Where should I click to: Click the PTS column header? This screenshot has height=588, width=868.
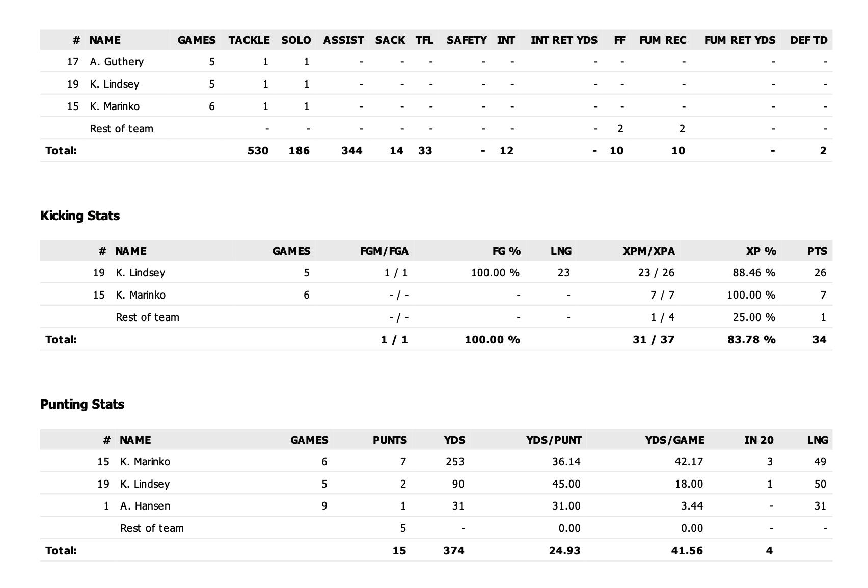(x=817, y=251)
